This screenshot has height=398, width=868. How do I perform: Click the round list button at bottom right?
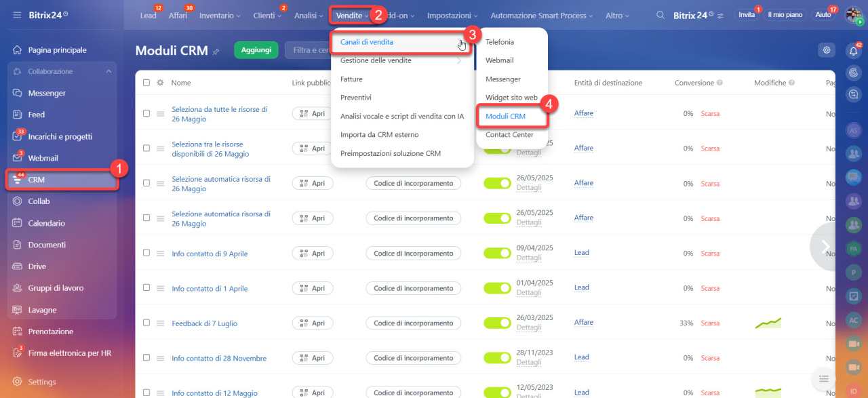(823, 378)
